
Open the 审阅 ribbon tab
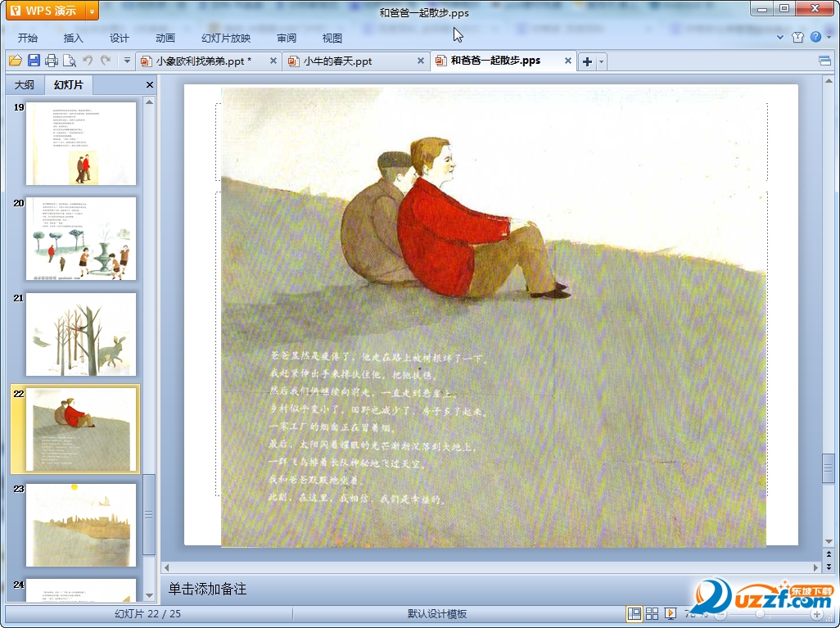[x=287, y=38]
